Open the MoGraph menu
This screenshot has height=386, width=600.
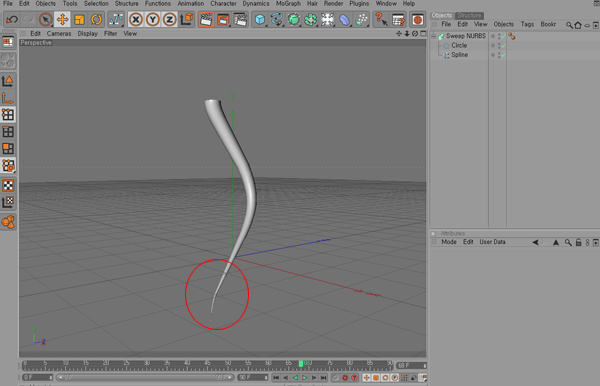(288, 3)
